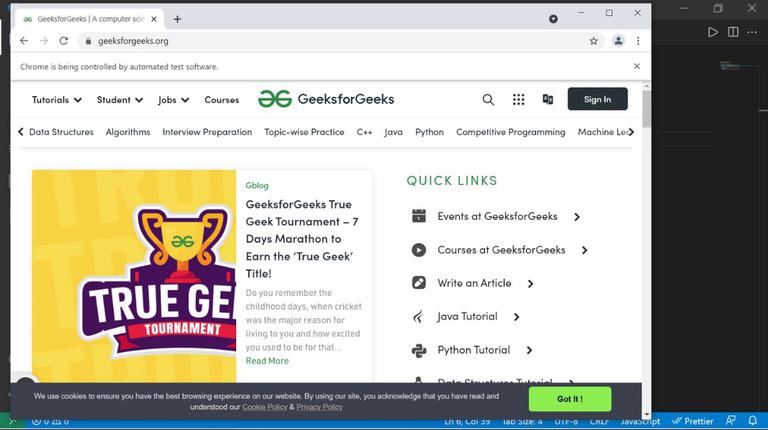Expand the Tutorials dropdown

tap(57, 100)
